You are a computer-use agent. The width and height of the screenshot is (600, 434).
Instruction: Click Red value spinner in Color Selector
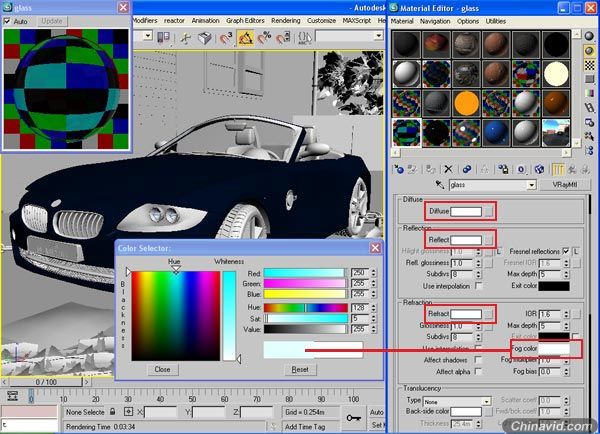coord(373,272)
